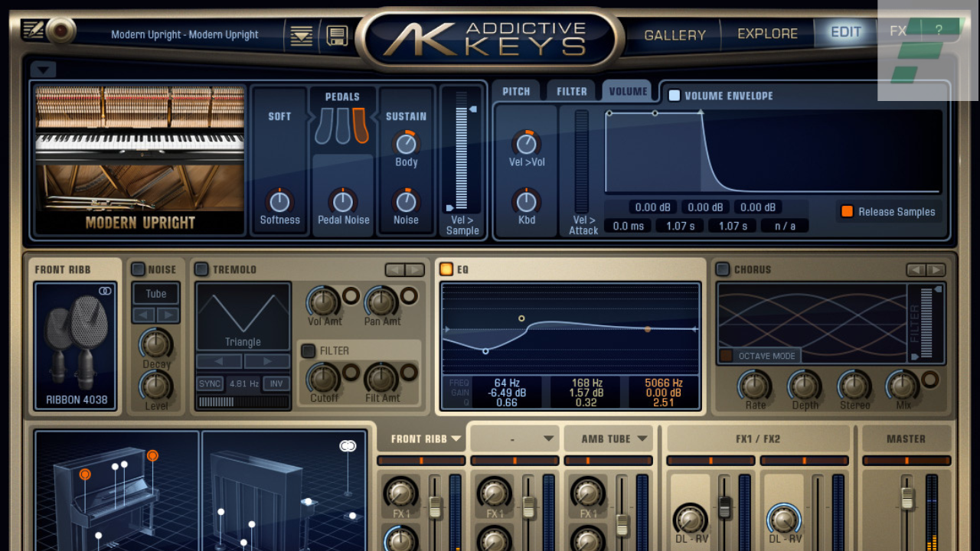Click the Kbd knob
980x551 pixels.
pyautogui.click(x=526, y=201)
